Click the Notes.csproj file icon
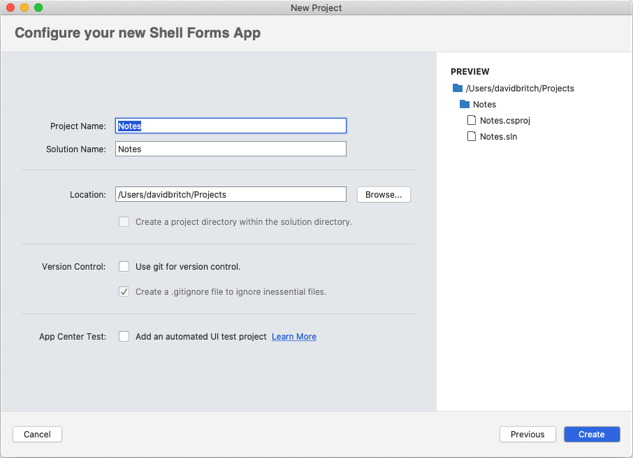633x458 pixels. [471, 120]
